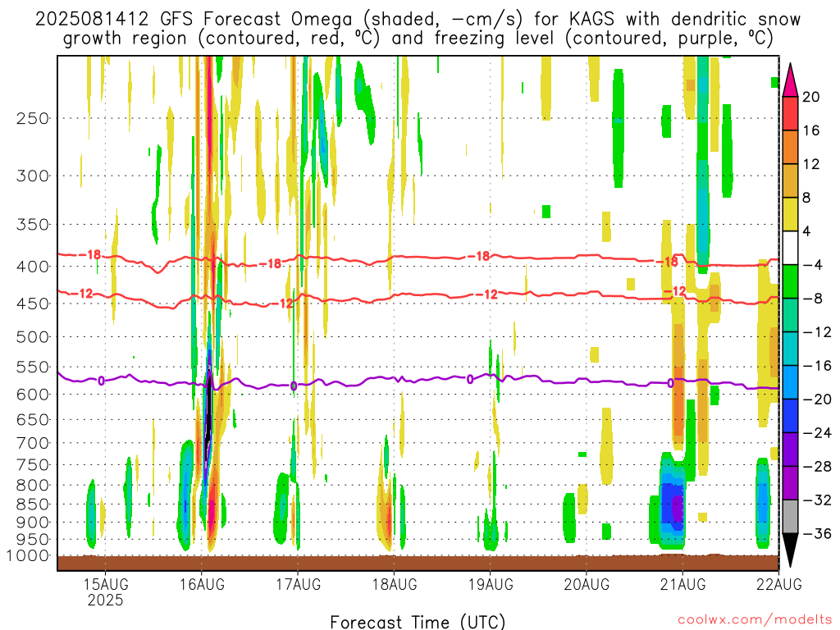
Task: Click the 20AUG date label
Action: click(x=586, y=584)
